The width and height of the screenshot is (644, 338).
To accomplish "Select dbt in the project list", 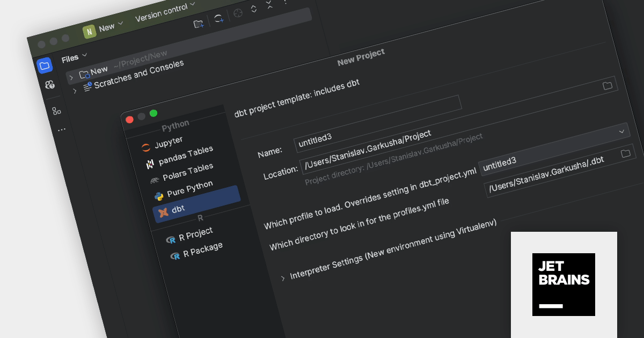I will pyautogui.click(x=177, y=210).
